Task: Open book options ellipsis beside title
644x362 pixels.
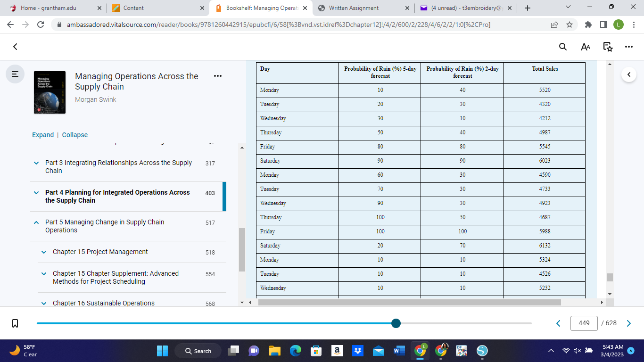Action: [x=217, y=76]
